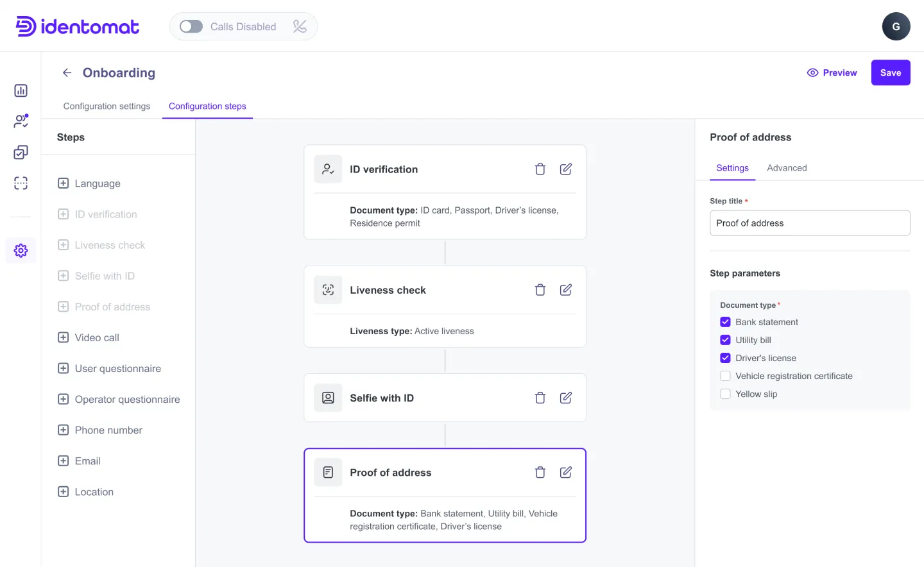
Task: Switch to the Configuration settings tab
Action: (x=107, y=106)
